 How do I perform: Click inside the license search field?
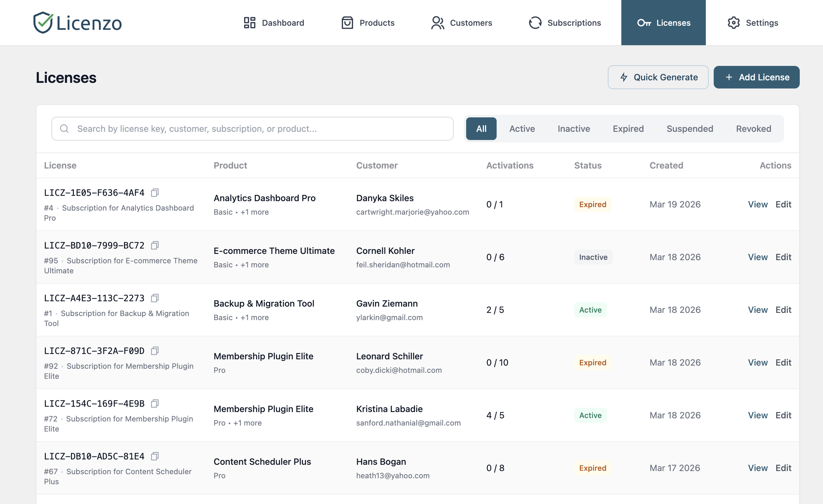[x=234, y=128]
